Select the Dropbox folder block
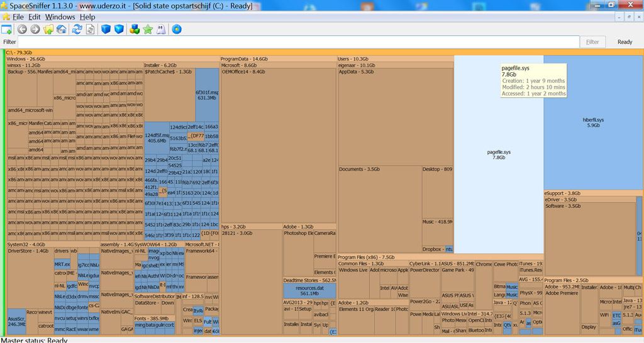The height and width of the screenshot is (343, 644). pyautogui.click(x=433, y=249)
